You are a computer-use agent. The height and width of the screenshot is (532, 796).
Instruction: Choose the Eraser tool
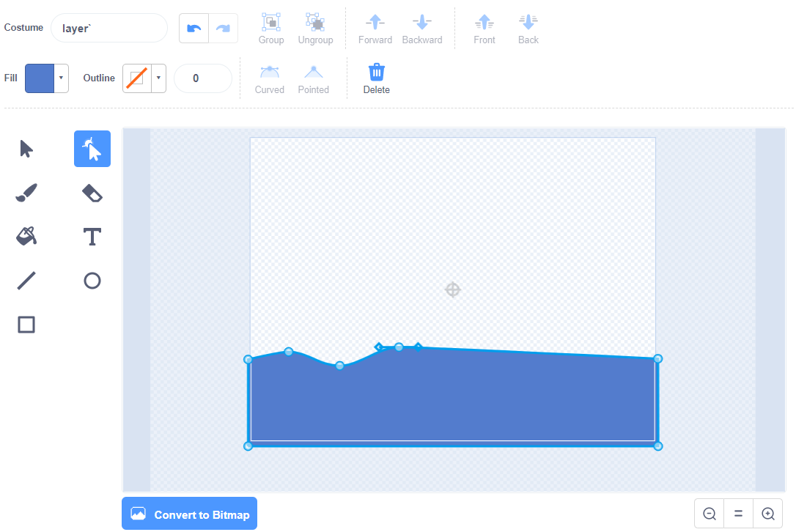pyautogui.click(x=92, y=193)
